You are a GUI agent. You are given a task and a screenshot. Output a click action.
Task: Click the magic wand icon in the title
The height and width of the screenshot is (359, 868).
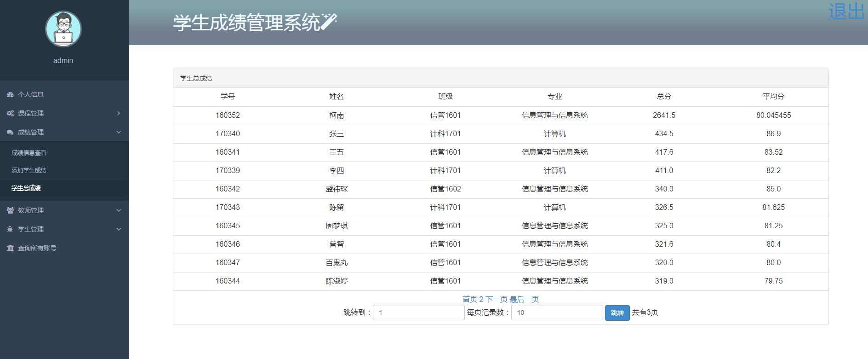pos(329,22)
